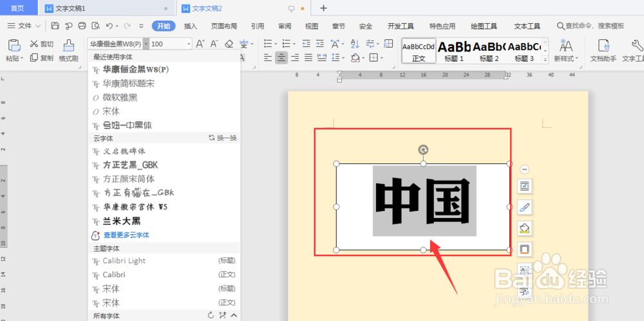Screen dimensions: 644x321
Task: Click the shape fill bucket icon beside text box
Action: pos(524,228)
